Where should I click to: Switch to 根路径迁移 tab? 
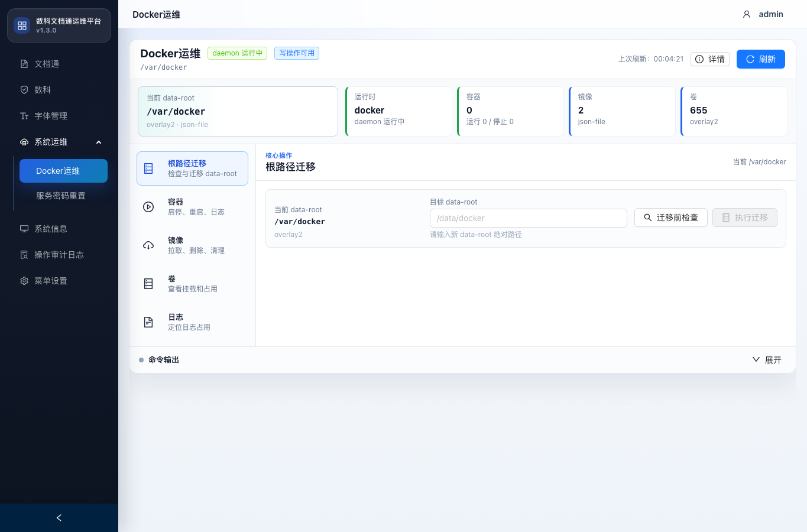192,168
